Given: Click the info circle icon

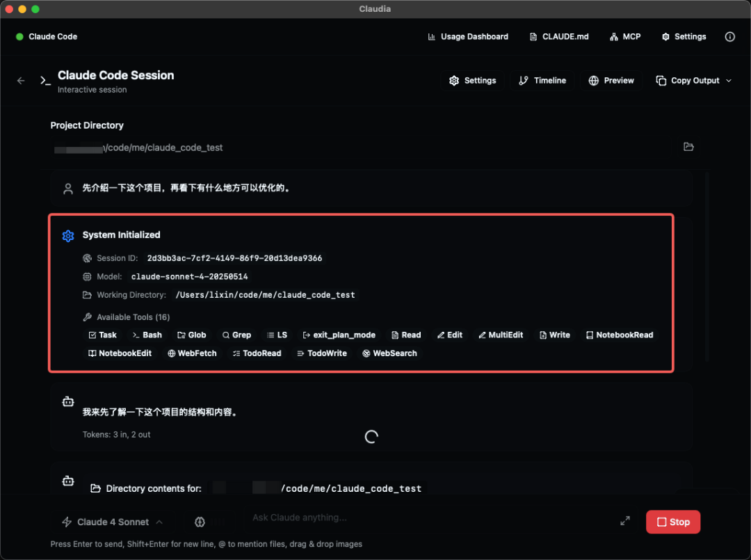Looking at the screenshot, I should [x=729, y=37].
